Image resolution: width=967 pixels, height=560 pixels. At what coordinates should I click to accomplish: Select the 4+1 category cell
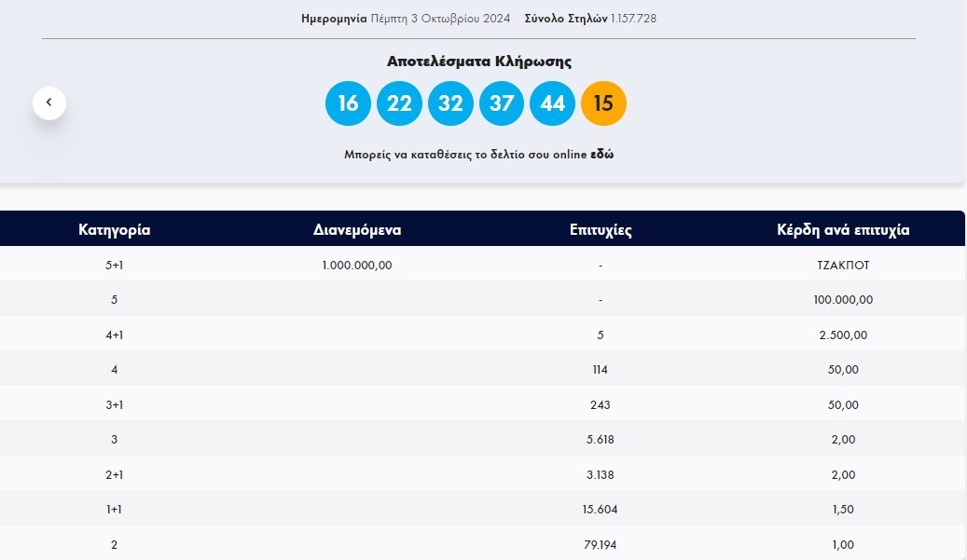pos(115,335)
